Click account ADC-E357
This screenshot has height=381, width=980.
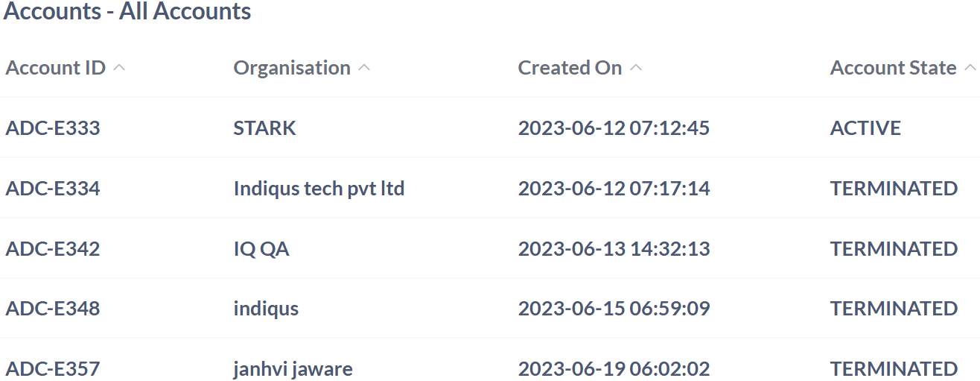pos(53,368)
